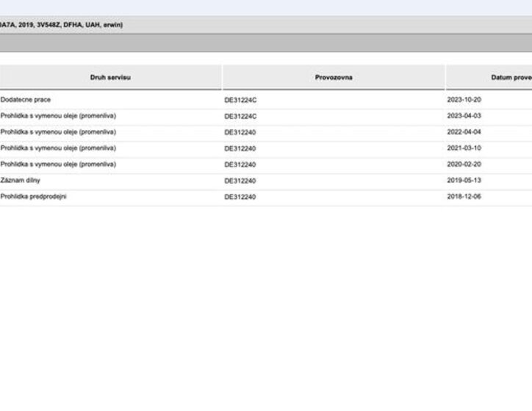Click workshop code DE312240 in the Záznam dílny row
Viewport: 532px width, 411px height.
click(240, 181)
